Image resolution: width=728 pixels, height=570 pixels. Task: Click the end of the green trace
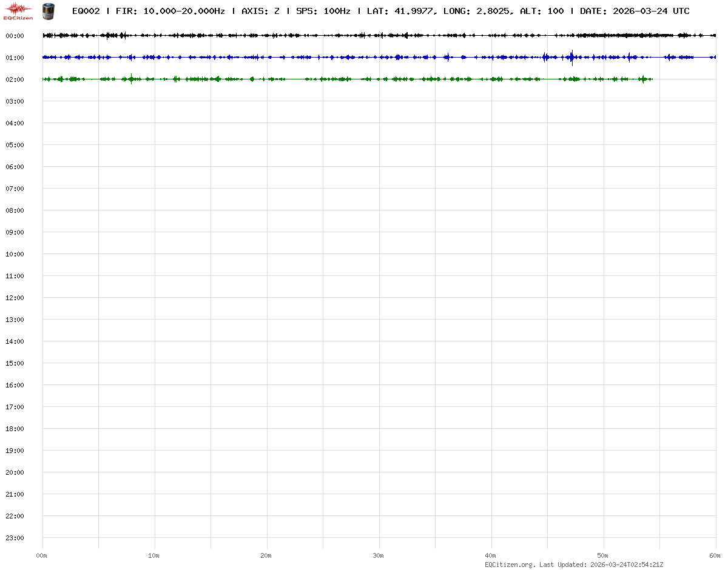click(x=652, y=79)
